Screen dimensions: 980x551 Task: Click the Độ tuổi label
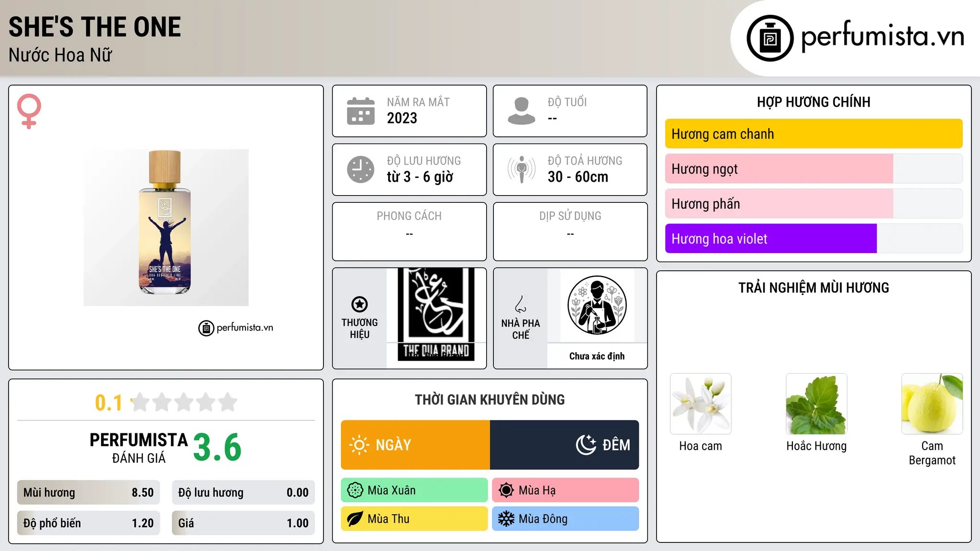(567, 102)
